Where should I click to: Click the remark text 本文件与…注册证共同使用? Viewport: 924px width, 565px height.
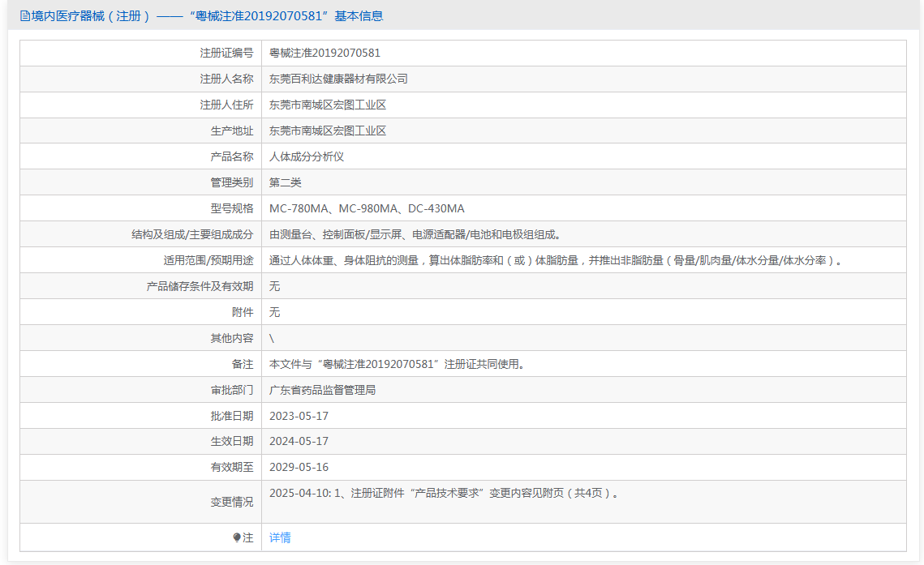[x=398, y=364]
